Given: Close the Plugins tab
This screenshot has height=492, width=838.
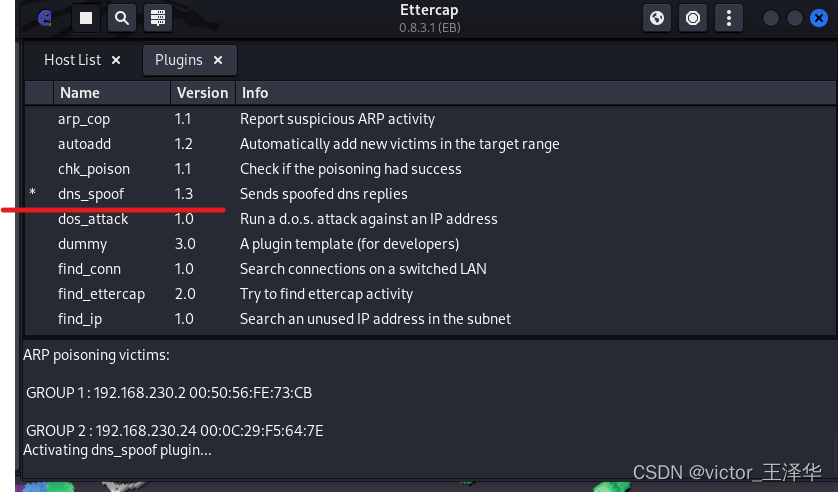Looking at the screenshot, I should 218,60.
